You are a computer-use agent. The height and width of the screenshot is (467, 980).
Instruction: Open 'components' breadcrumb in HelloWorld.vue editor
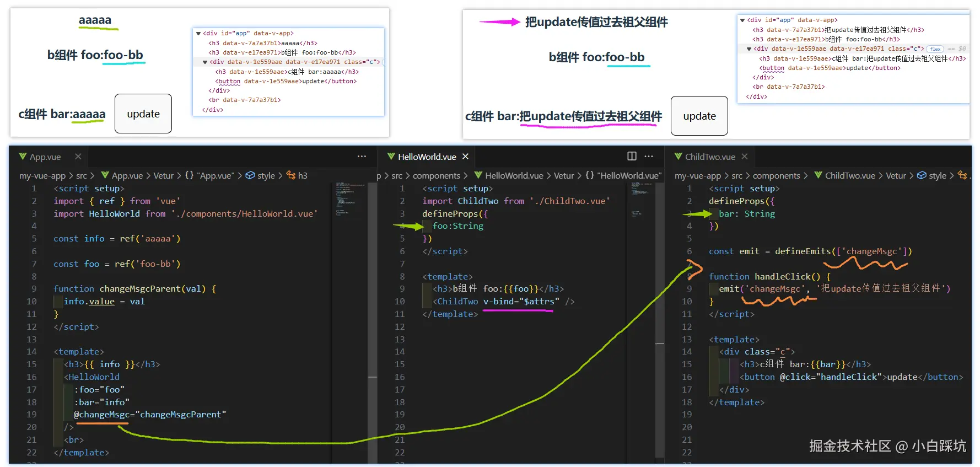pyautogui.click(x=437, y=175)
